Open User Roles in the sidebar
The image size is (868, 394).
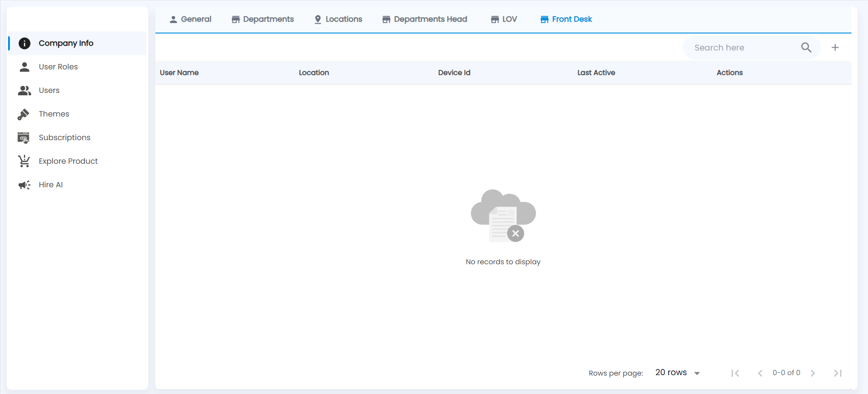77,67
